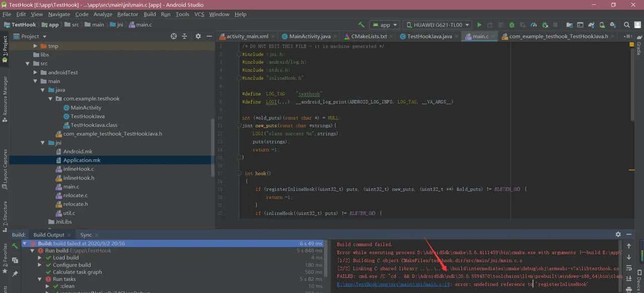Click the Make Project hammer icon
The height and width of the screenshot is (293, 644).
click(x=361, y=25)
